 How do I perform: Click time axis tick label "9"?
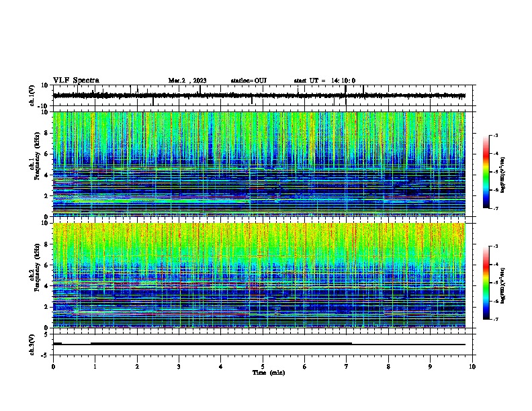click(430, 367)
